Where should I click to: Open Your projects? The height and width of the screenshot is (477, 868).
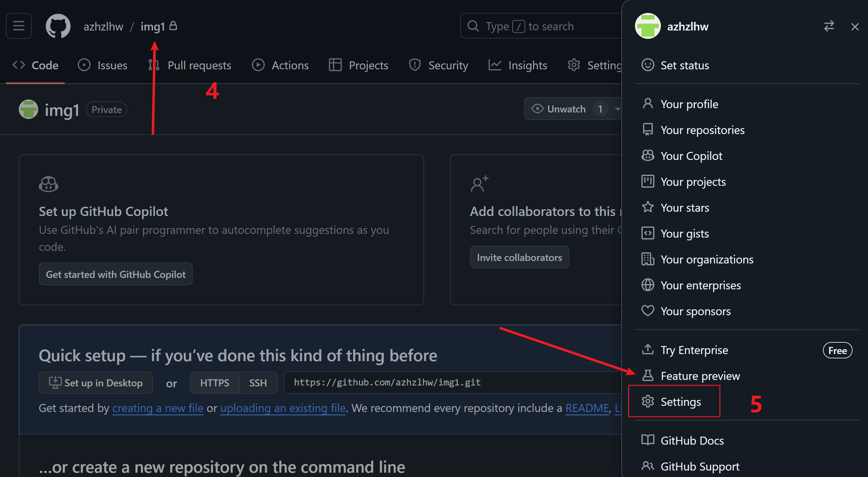coord(747,182)
